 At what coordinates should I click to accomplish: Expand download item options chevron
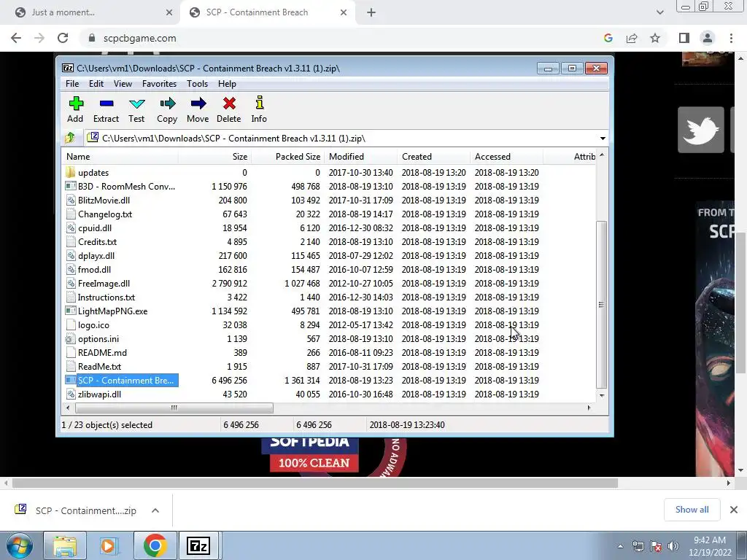pyautogui.click(x=155, y=510)
